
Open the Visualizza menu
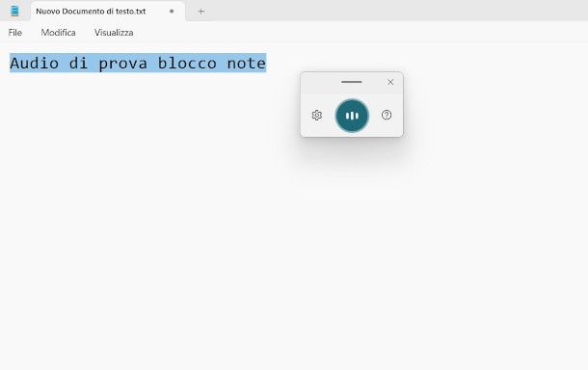coord(114,33)
